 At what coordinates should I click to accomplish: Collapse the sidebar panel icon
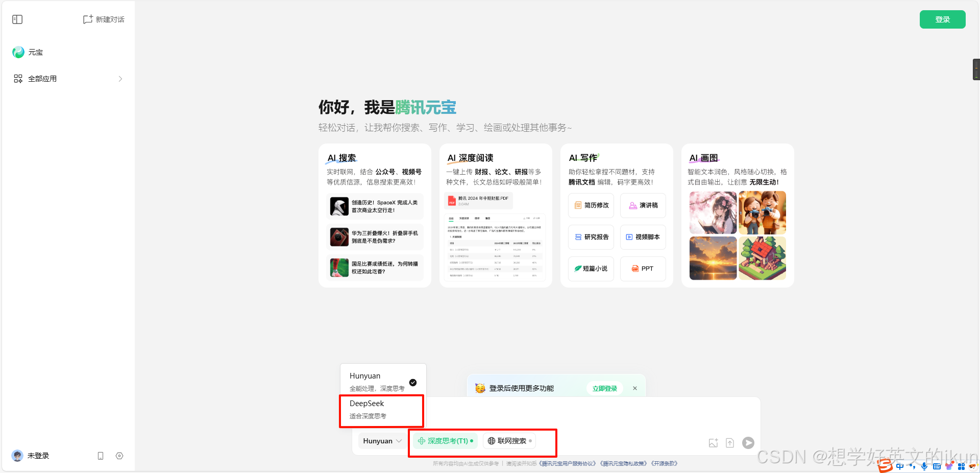(17, 19)
